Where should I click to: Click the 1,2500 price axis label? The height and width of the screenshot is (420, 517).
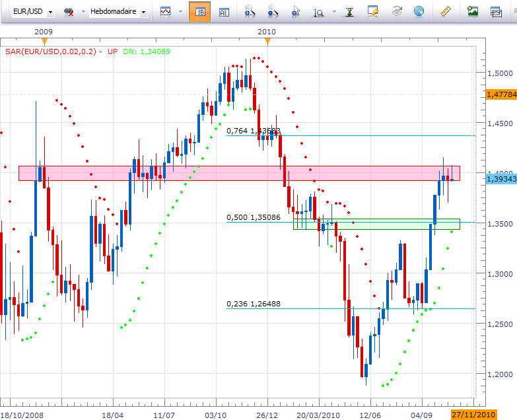[x=500, y=324]
